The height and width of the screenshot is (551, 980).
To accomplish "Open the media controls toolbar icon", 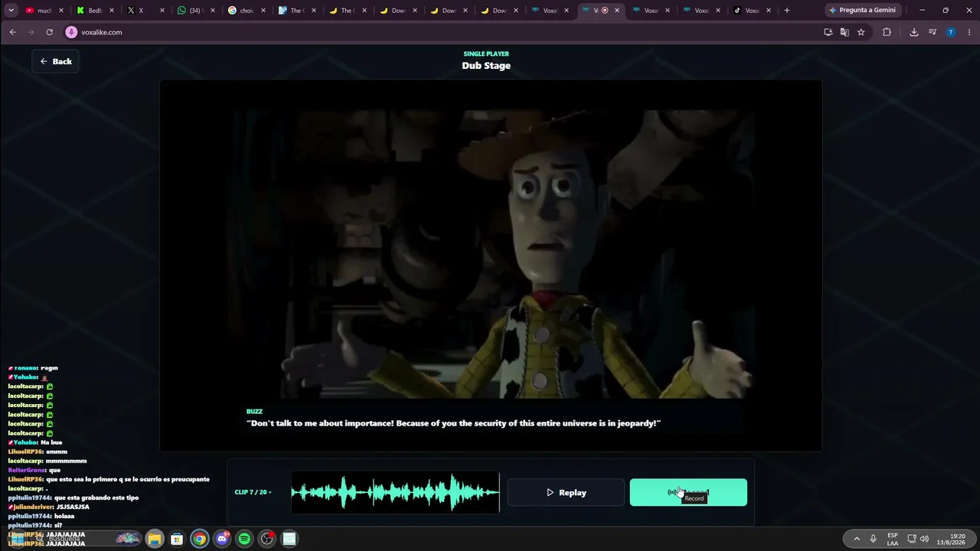I will [933, 32].
